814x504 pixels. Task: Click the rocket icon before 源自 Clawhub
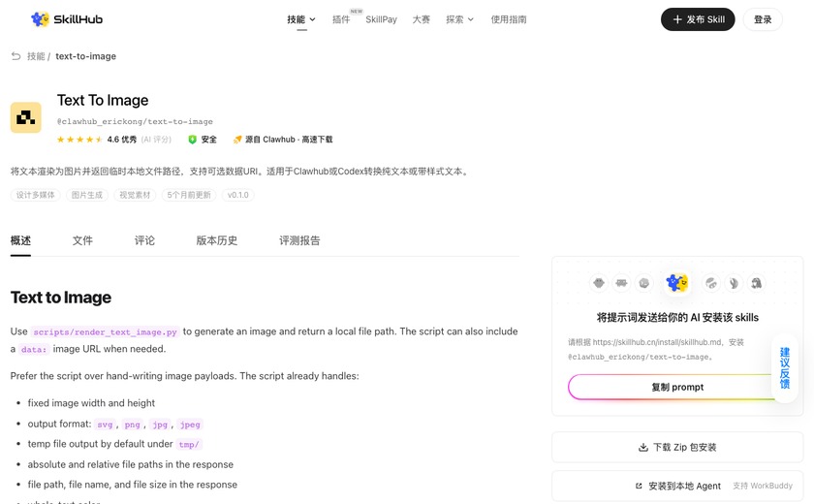click(237, 140)
